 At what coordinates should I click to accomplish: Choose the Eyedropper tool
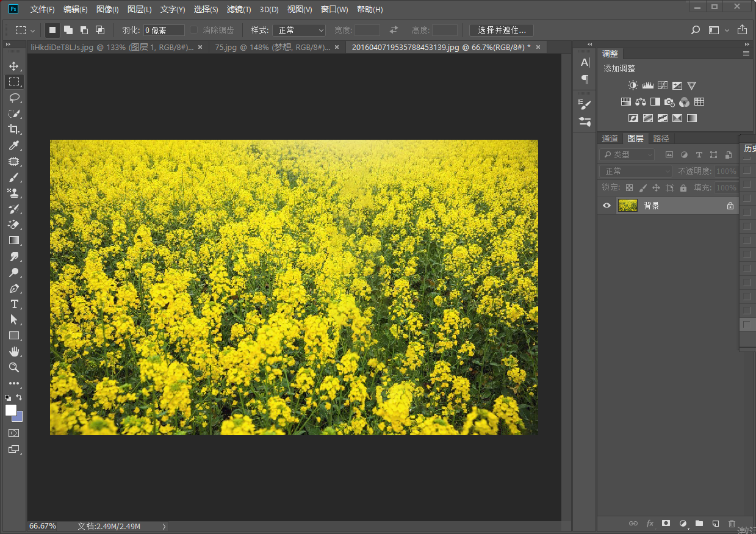click(x=13, y=145)
